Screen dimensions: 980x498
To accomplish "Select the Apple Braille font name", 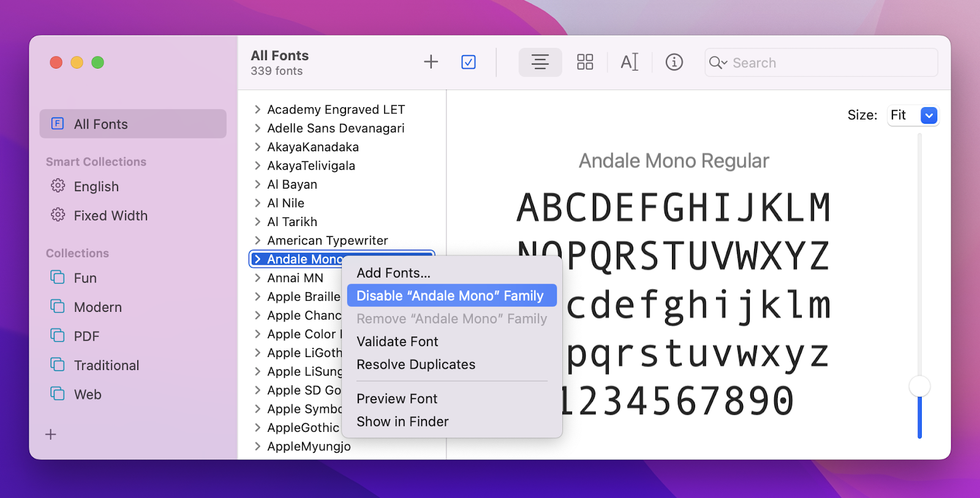I will coord(304,296).
